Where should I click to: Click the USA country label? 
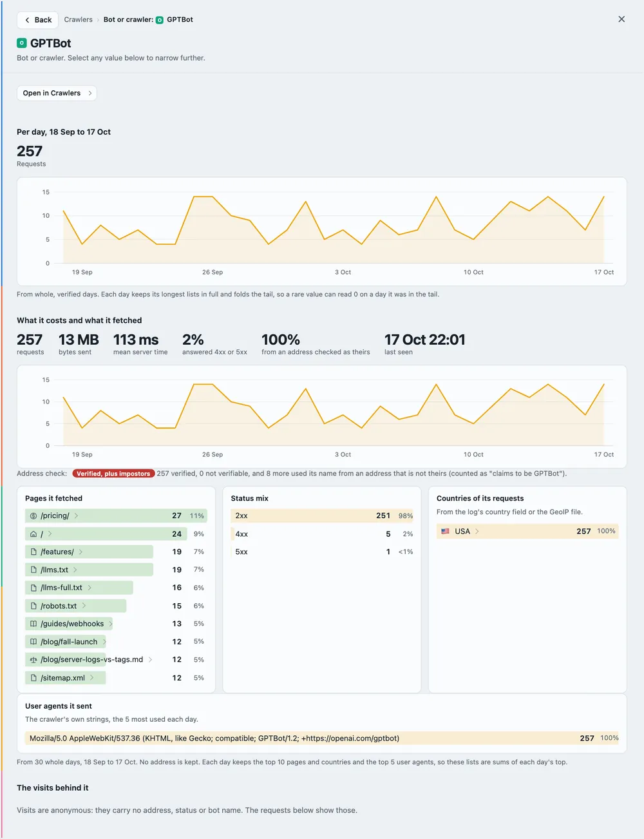pos(462,532)
